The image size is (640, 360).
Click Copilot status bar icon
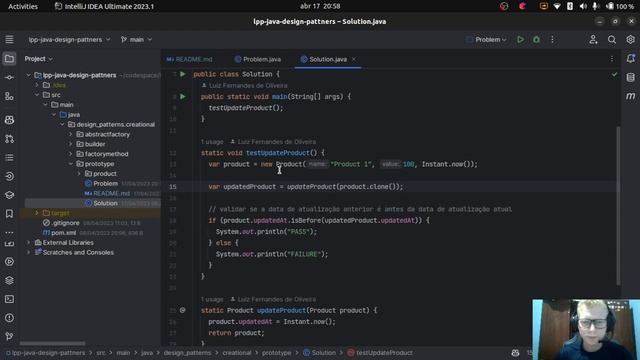[515, 353]
